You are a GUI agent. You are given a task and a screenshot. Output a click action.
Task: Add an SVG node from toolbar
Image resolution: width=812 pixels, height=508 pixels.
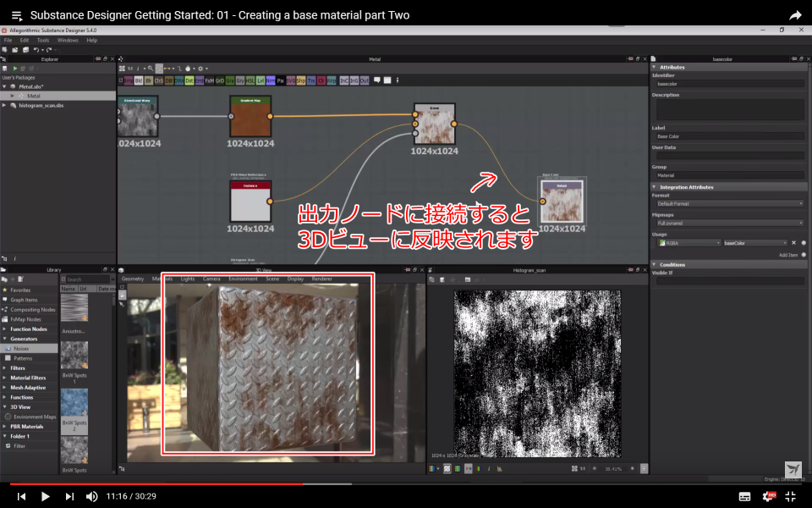coord(290,80)
